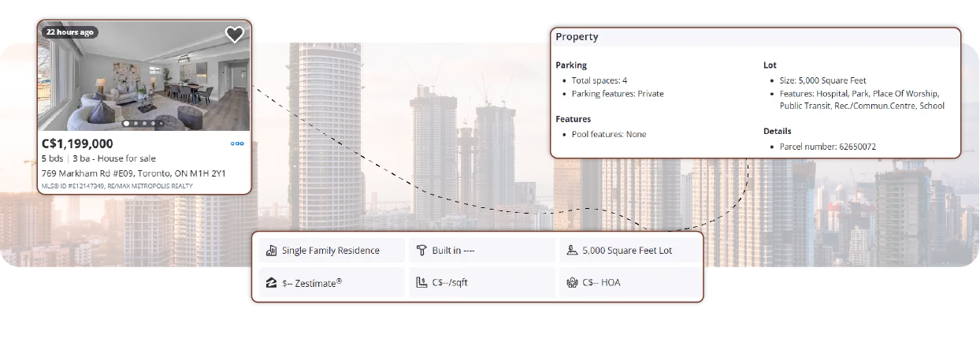Click Parcel number 62650072 text

pos(827,147)
